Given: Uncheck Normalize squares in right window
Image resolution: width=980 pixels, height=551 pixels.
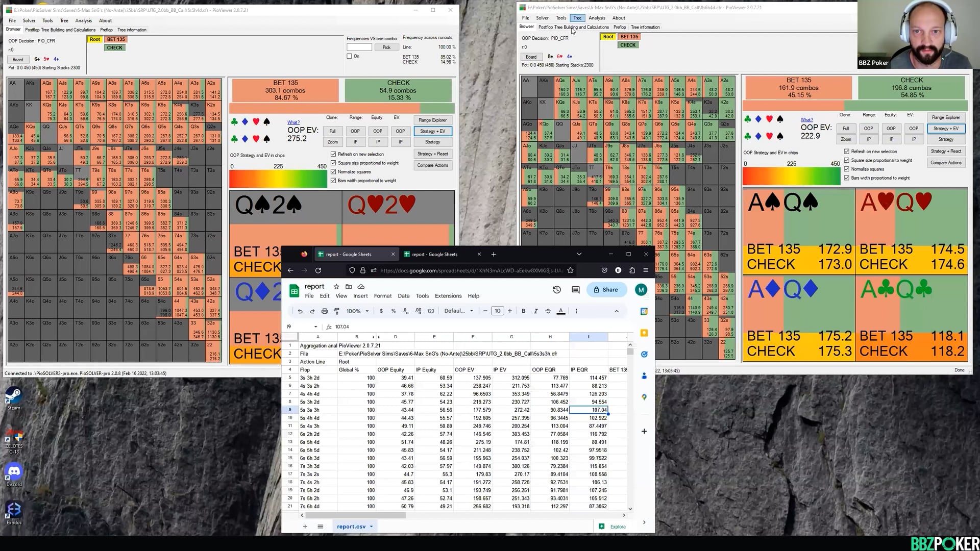Looking at the screenshot, I should pos(847,169).
